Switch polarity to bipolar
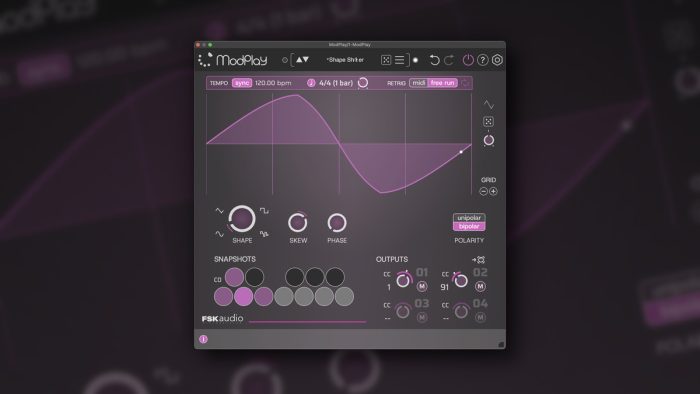This screenshot has width=700, height=394. point(469,226)
